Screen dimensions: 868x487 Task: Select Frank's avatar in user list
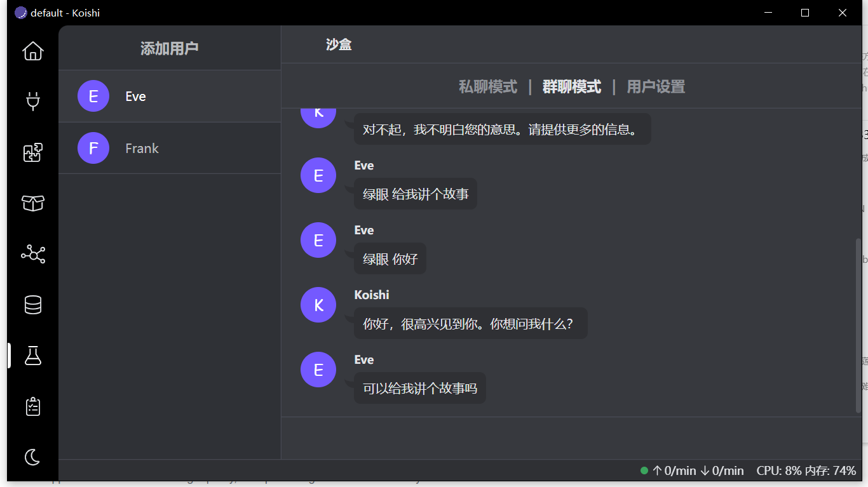pyautogui.click(x=93, y=148)
